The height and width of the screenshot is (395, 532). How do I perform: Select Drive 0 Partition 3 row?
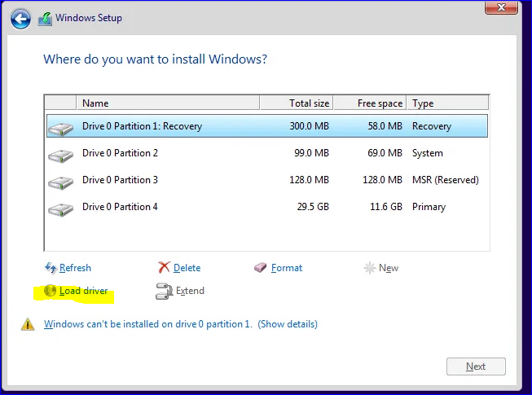click(267, 180)
